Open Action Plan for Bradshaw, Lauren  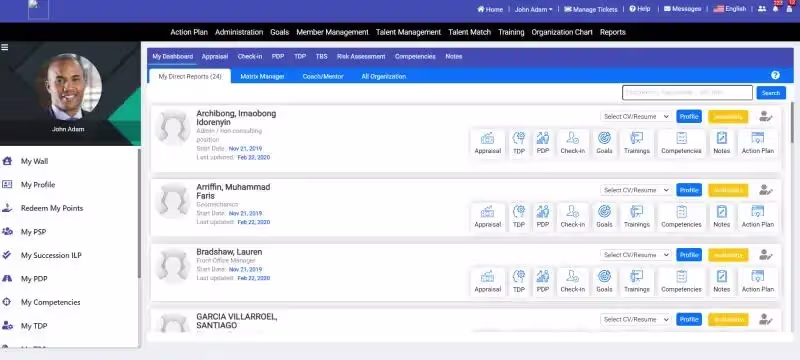click(758, 281)
